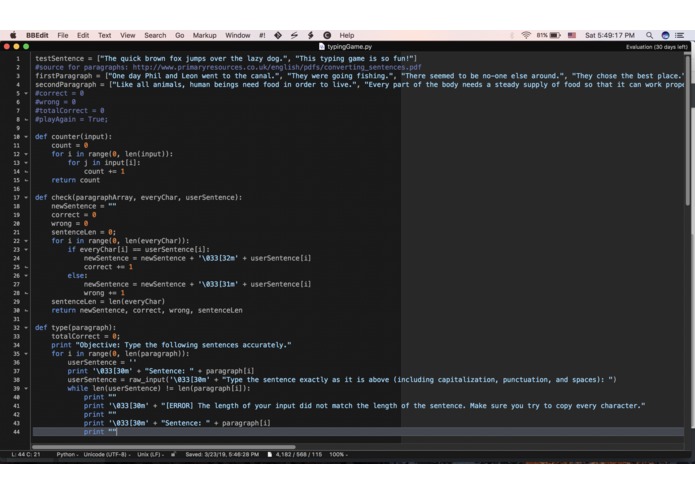Open the Help menu
The height and width of the screenshot is (494, 695).
click(x=347, y=35)
